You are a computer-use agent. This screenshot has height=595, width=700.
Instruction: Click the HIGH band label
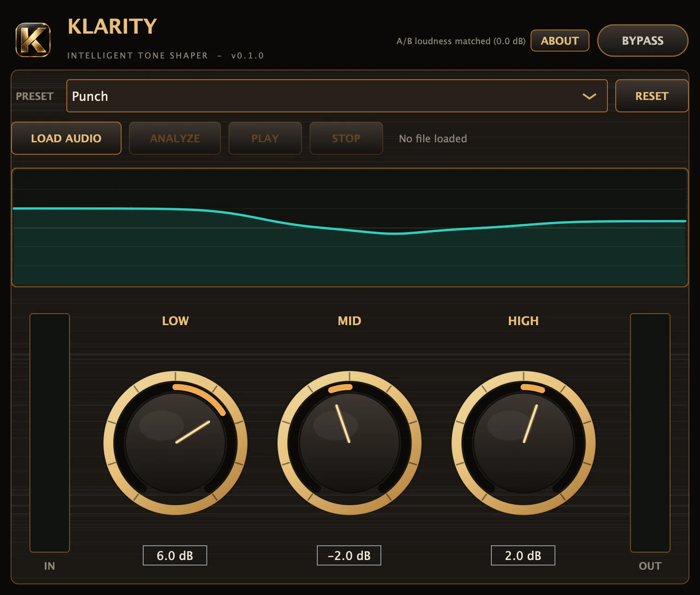click(523, 321)
